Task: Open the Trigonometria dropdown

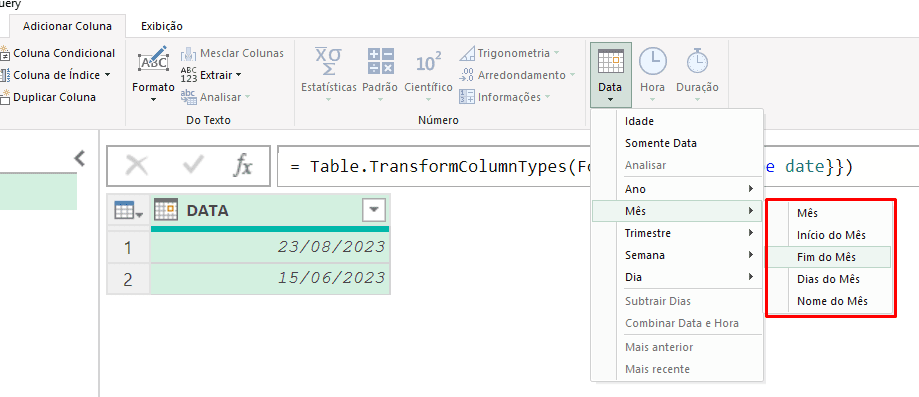Action: 509,53
